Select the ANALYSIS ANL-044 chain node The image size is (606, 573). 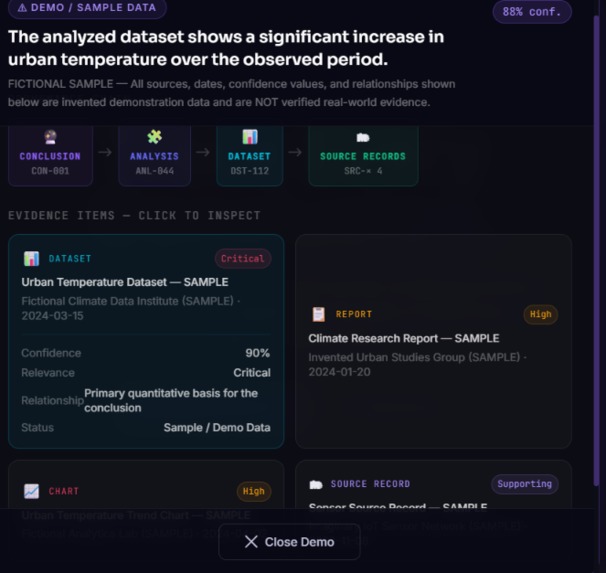[x=154, y=156]
